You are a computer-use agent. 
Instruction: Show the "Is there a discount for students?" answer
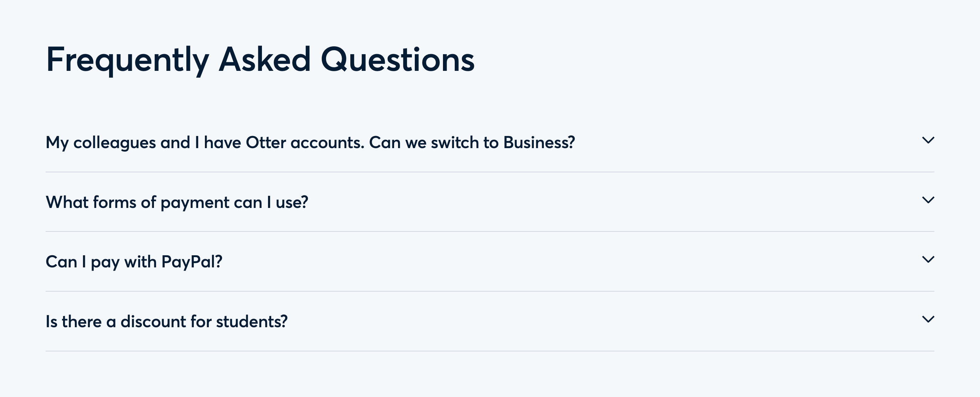click(166, 322)
